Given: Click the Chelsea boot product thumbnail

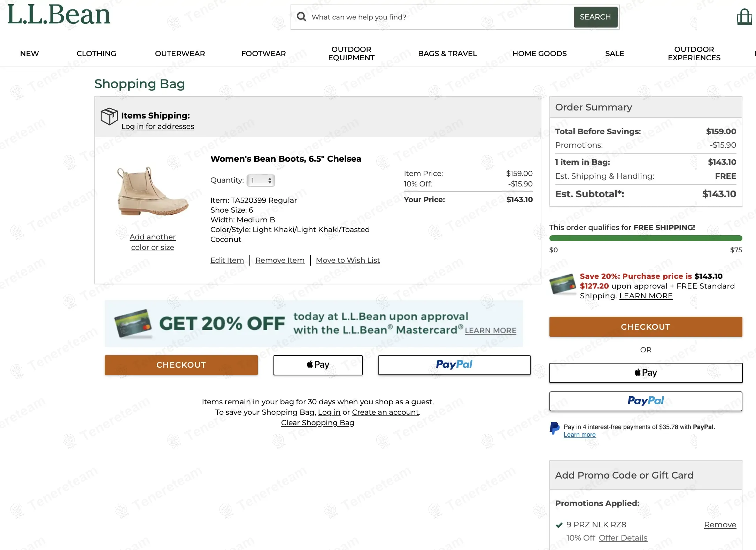Looking at the screenshot, I should click(x=153, y=191).
